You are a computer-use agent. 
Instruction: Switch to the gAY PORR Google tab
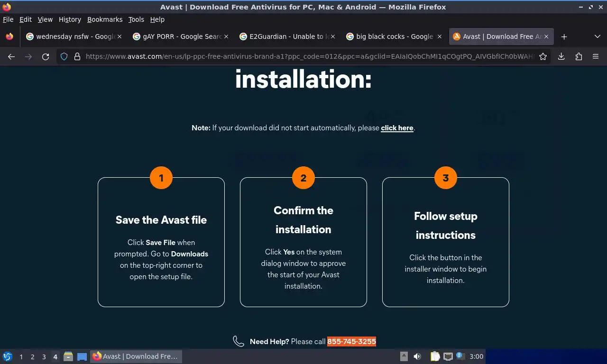(x=180, y=36)
